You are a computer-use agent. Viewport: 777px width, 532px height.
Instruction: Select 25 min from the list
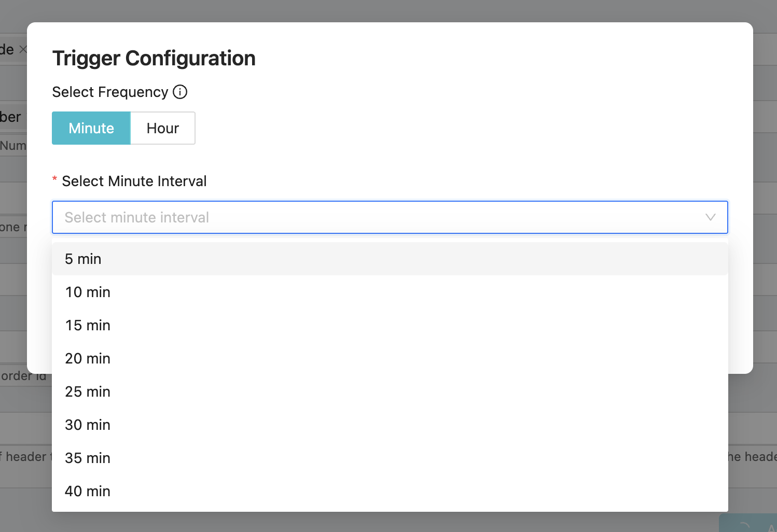(88, 391)
